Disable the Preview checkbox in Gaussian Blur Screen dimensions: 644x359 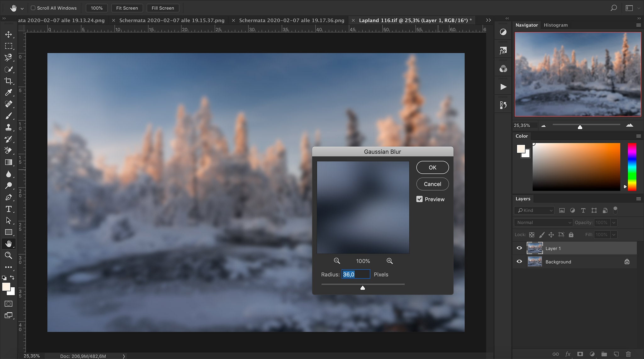click(x=420, y=199)
